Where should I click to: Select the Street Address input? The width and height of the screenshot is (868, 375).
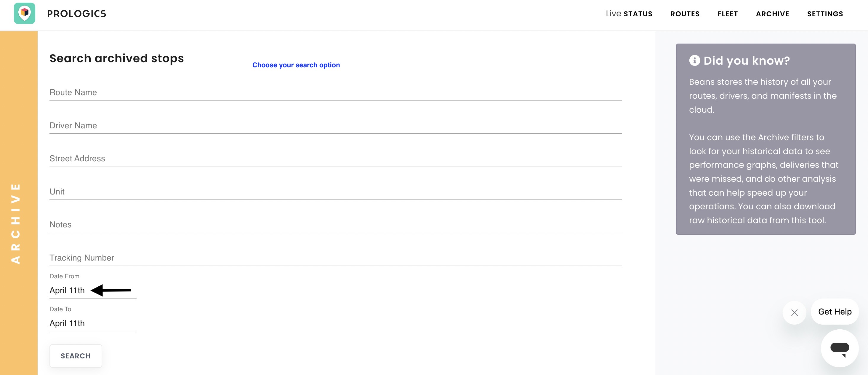coord(335,159)
